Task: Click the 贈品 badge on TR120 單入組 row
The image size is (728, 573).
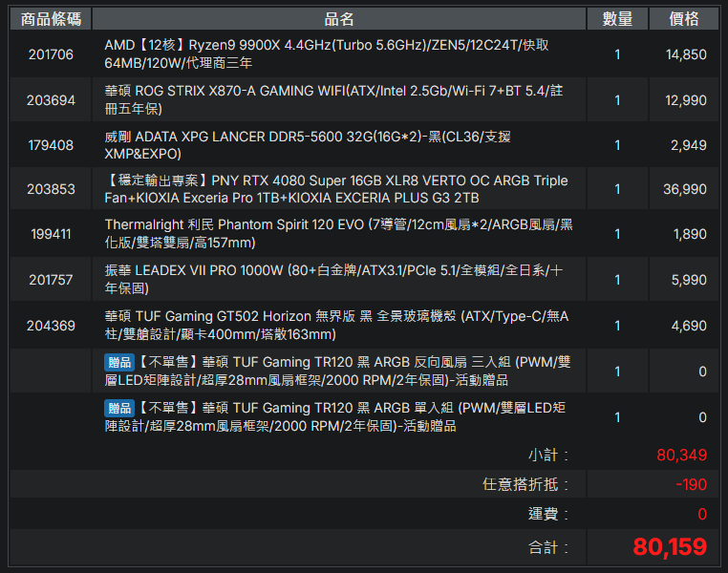Action: point(119,409)
